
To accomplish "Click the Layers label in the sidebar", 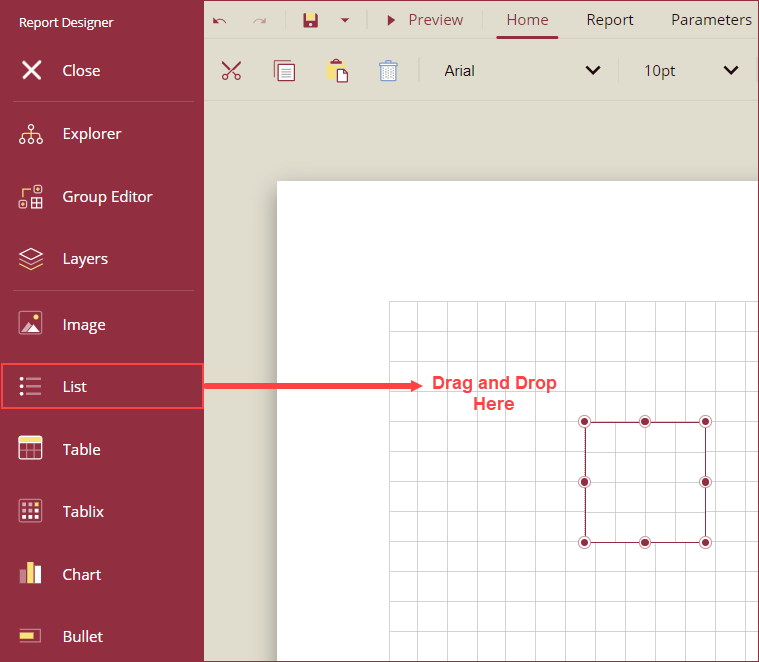I will [x=85, y=259].
